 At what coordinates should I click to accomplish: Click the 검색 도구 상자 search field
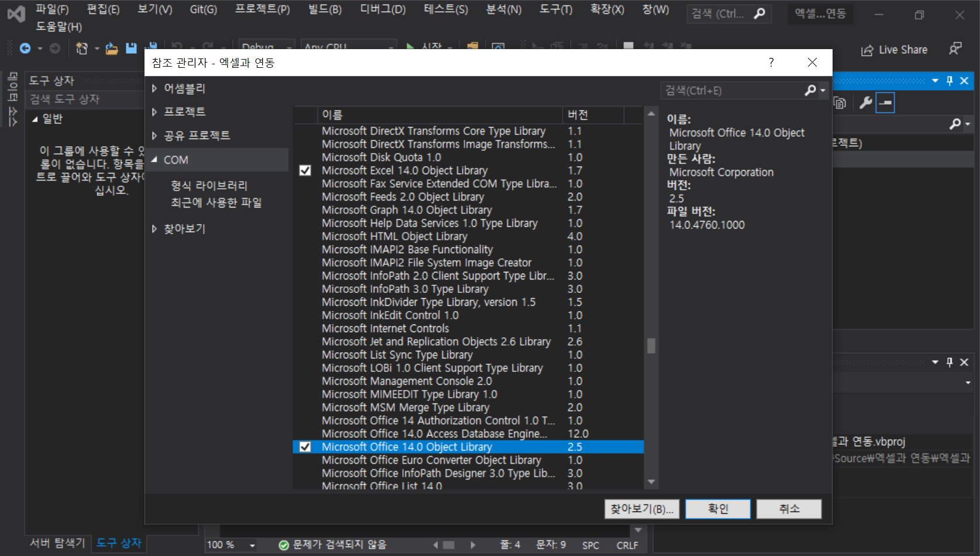85,99
